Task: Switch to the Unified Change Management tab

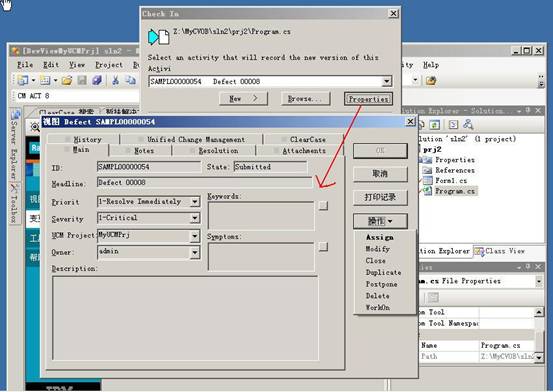Action: [x=192, y=139]
